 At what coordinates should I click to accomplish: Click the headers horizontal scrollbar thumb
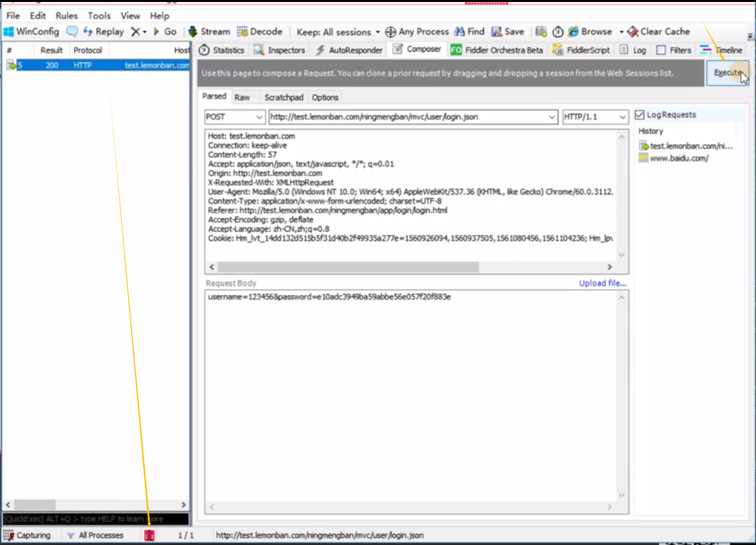pos(348,267)
